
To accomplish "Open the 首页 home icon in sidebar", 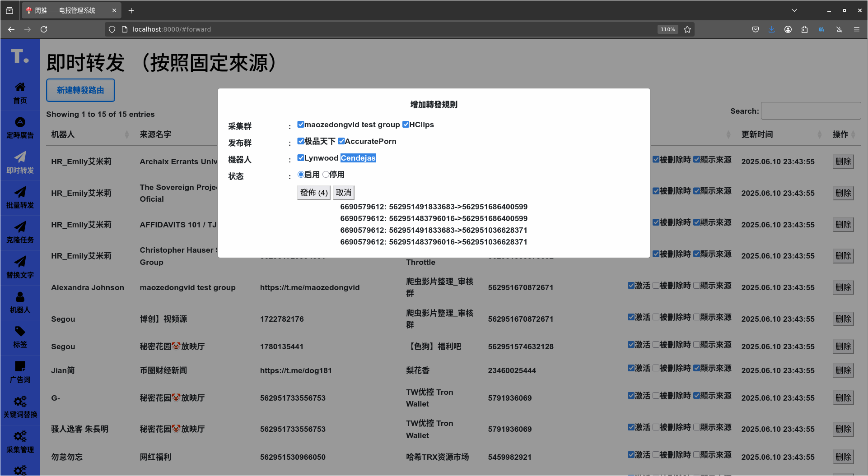I will pyautogui.click(x=20, y=93).
